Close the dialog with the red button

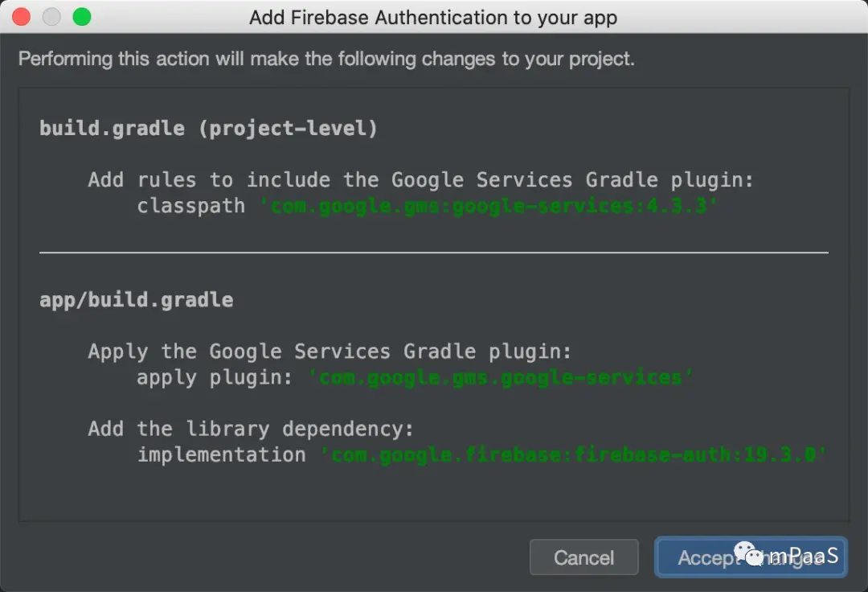click(21, 17)
